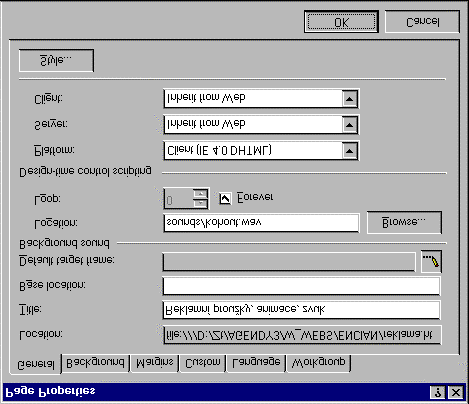
Task: Click the Default target frame field
Action: coord(289,262)
